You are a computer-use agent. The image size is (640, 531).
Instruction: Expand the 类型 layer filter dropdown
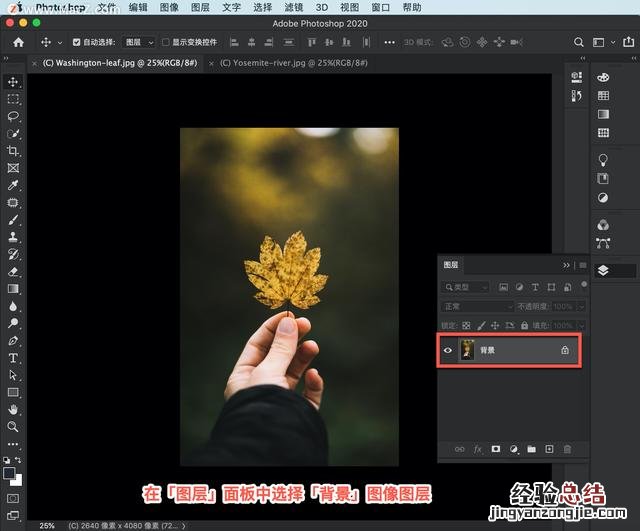coord(467,287)
